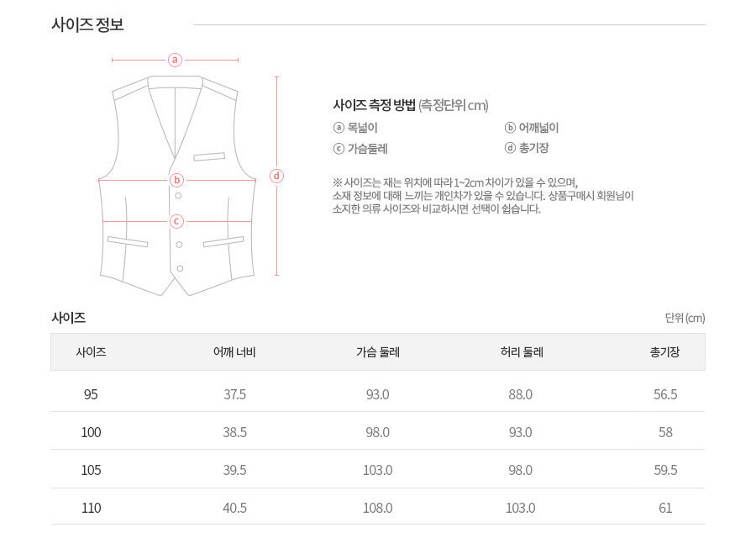Click the chest pocket on the vest diagram

(x=209, y=156)
